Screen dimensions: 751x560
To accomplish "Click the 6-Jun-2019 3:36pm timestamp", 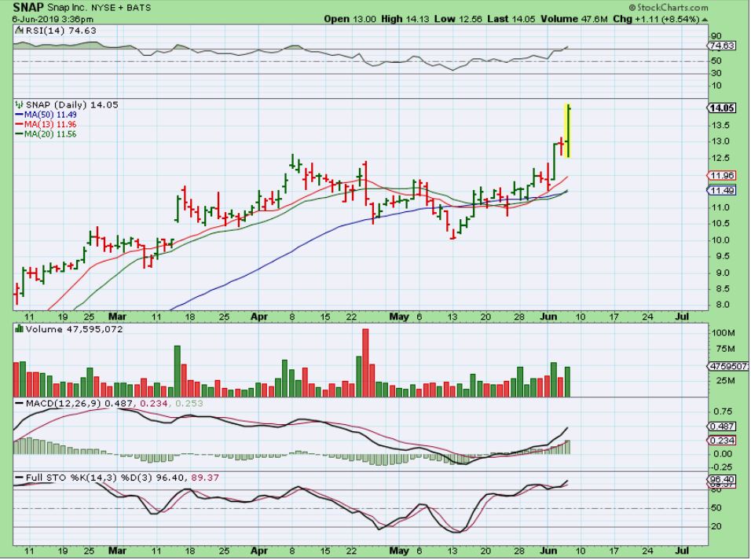I will click(53, 19).
